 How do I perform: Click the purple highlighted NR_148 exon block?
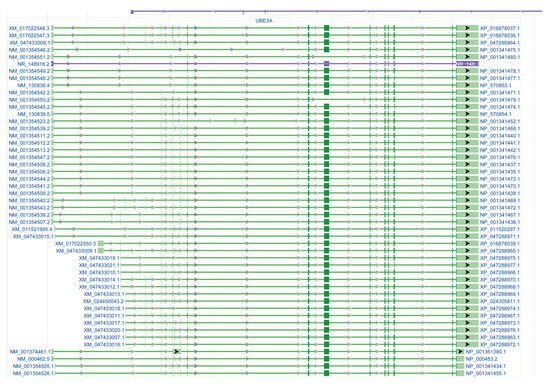467,64
